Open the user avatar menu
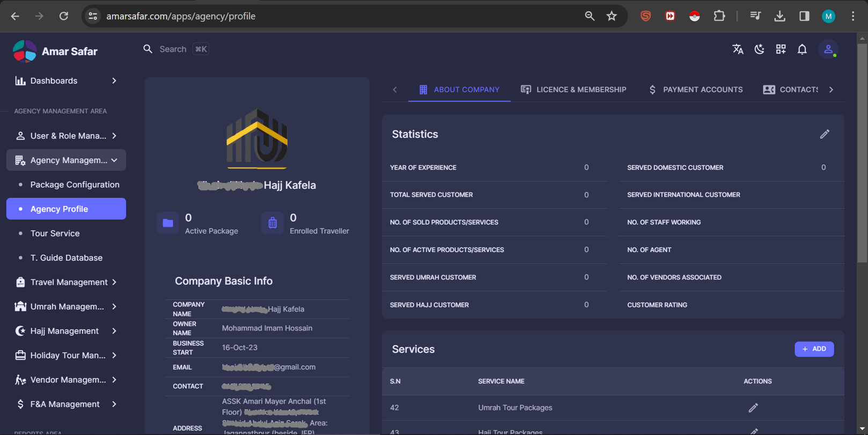 coord(828,49)
